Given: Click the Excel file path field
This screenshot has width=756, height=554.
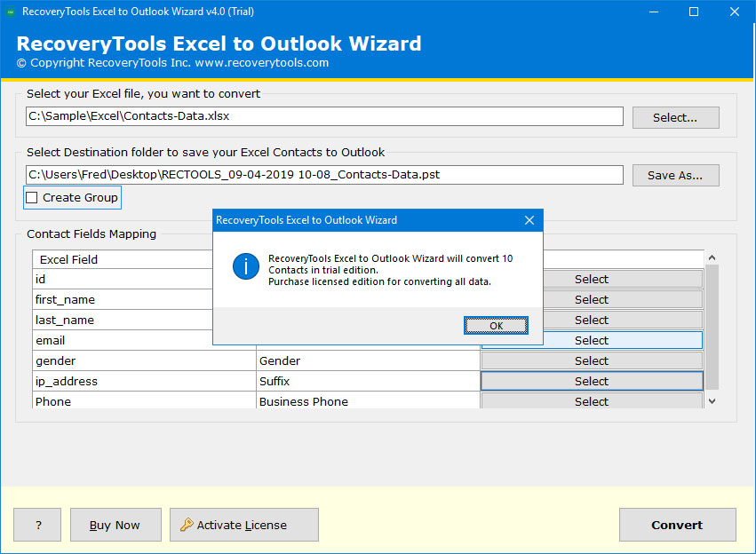Looking at the screenshot, I should pyautogui.click(x=324, y=116).
